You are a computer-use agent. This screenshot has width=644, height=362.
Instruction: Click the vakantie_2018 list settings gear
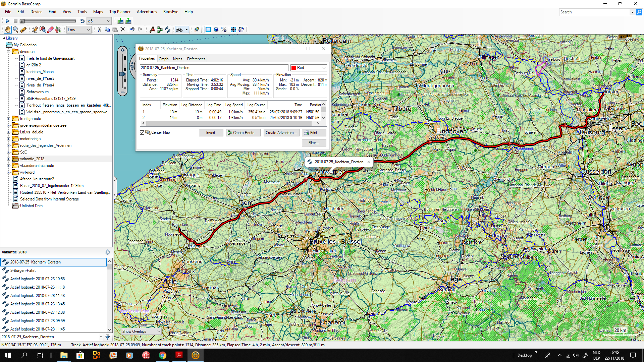pyautogui.click(x=108, y=252)
